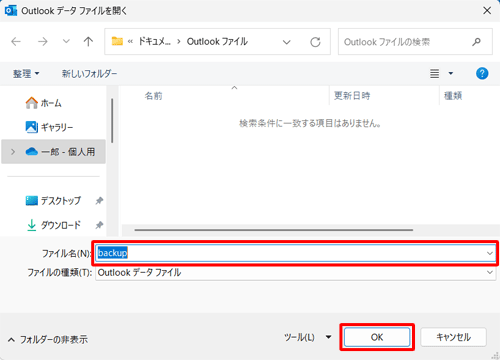Click the デスクトップ monitor icon
This screenshot has height=360, width=500.
[x=32, y=200]
